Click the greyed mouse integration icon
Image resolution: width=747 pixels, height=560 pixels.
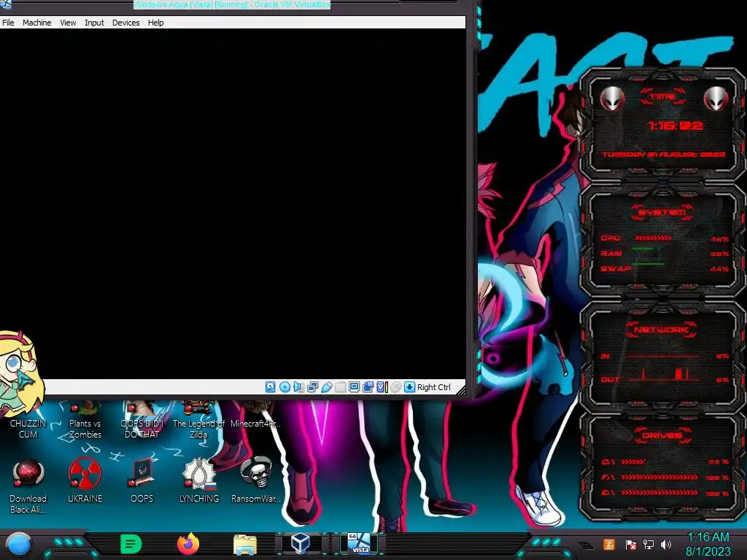396,386
